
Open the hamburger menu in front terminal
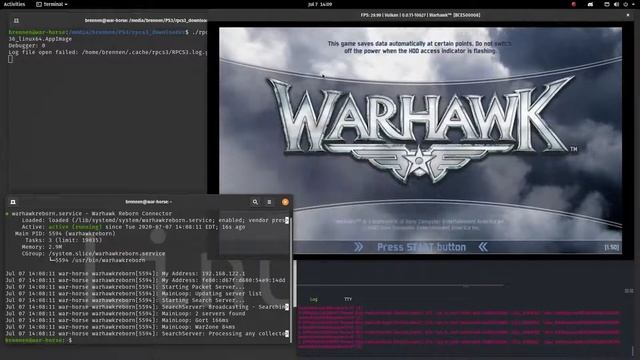pos(269,202)
